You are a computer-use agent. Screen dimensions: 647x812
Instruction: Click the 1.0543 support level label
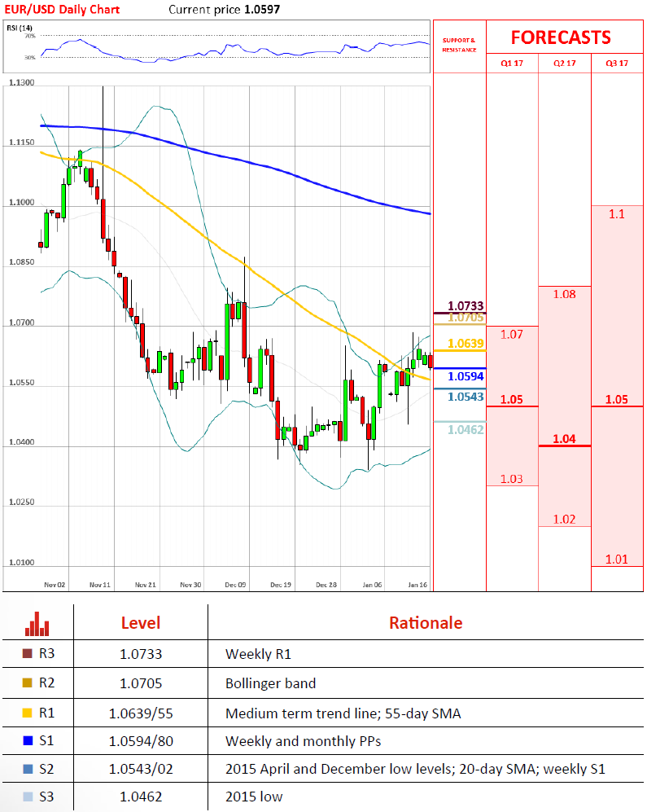tap(466, 397)
